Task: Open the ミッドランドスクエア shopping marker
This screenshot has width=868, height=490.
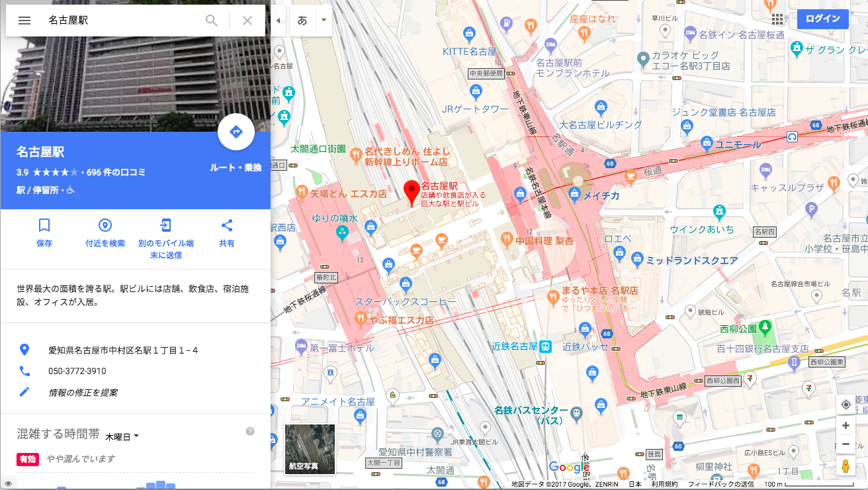Action: tap(637, 258)
